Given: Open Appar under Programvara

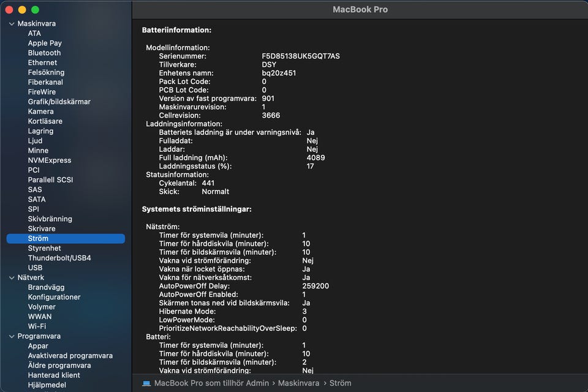Looking at the screenshot, I should click(x=38, y=346).
